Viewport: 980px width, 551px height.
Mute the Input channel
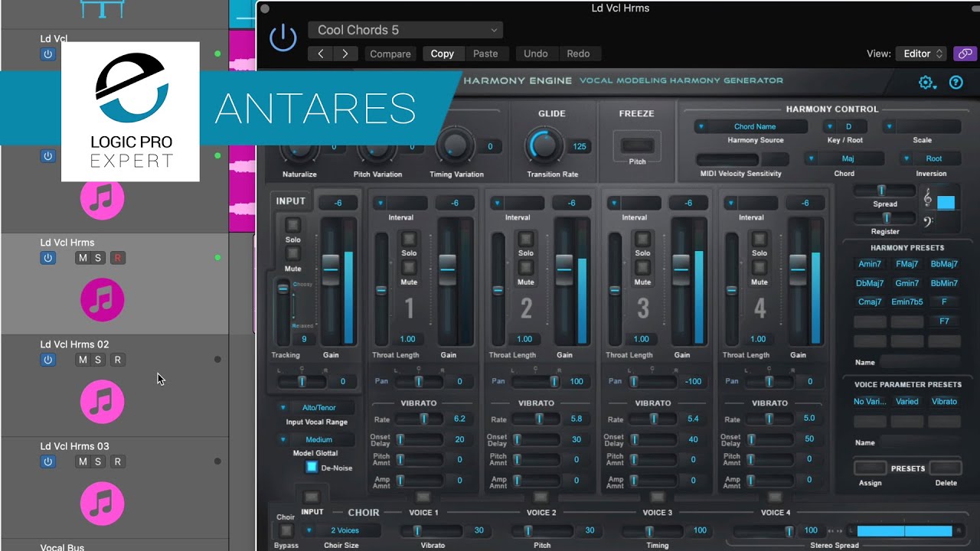click(x=292, y=254)
